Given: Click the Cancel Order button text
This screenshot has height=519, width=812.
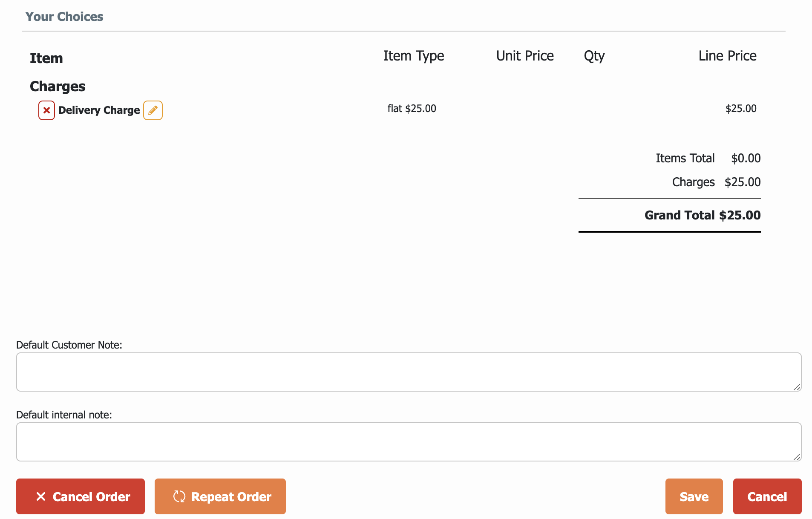Looking at the screenshot, I should 91,497.
